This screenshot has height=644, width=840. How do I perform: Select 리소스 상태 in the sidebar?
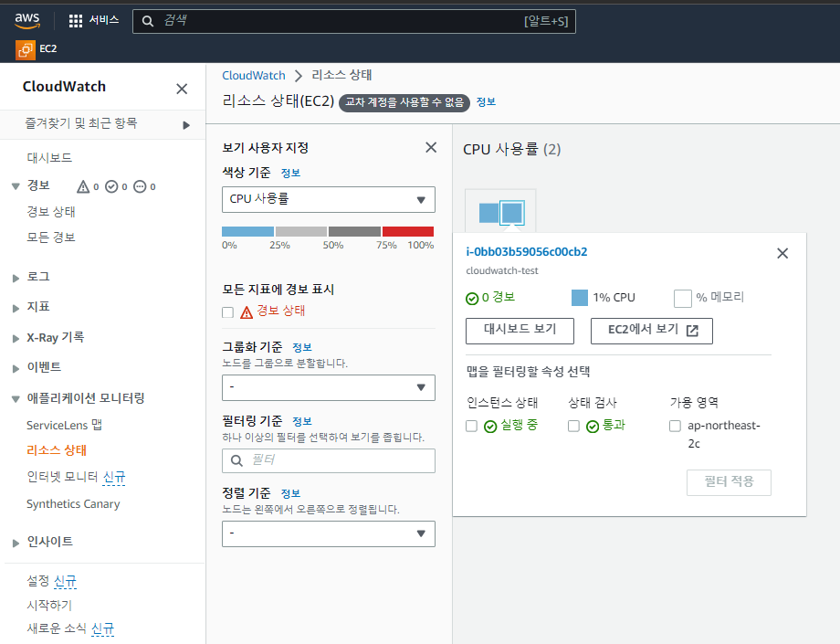point(57,450)
